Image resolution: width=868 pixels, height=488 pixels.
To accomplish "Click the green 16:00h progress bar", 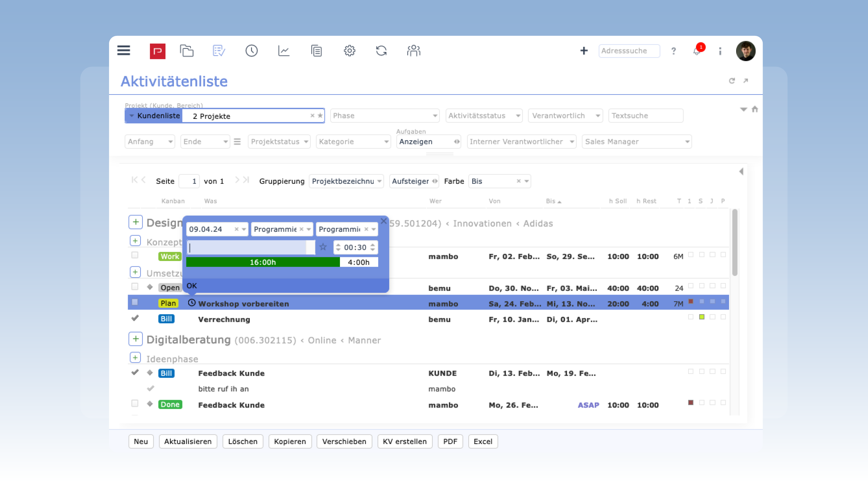I will click(263, 262).
